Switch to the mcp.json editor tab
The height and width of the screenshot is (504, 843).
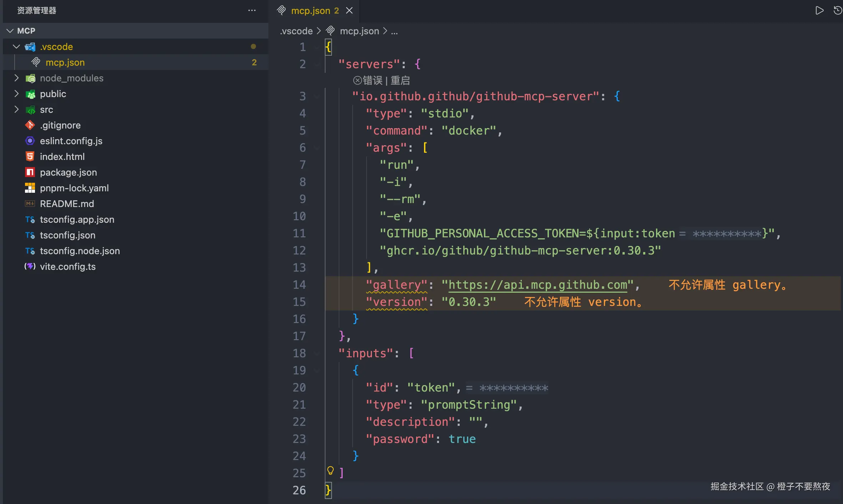coord(310,11)
